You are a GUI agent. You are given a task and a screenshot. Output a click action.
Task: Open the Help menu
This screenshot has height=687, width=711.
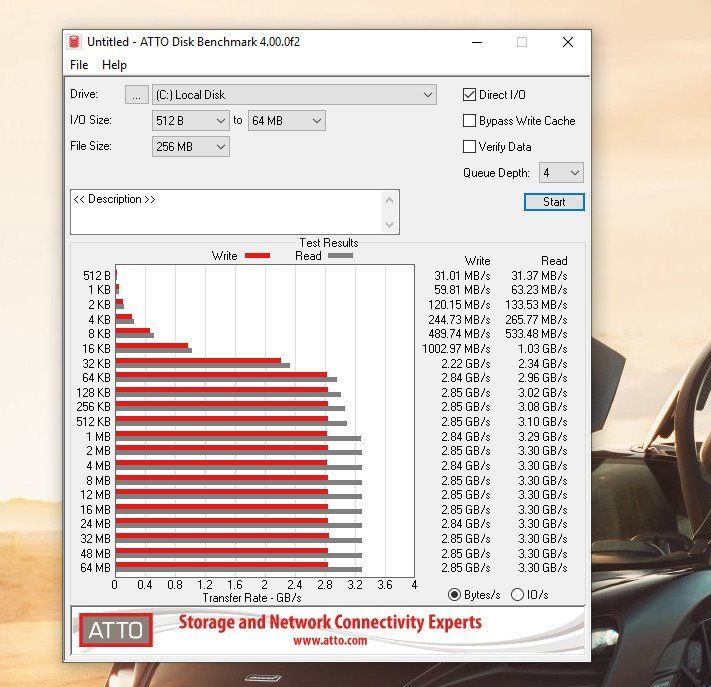[x=114, y=65]
